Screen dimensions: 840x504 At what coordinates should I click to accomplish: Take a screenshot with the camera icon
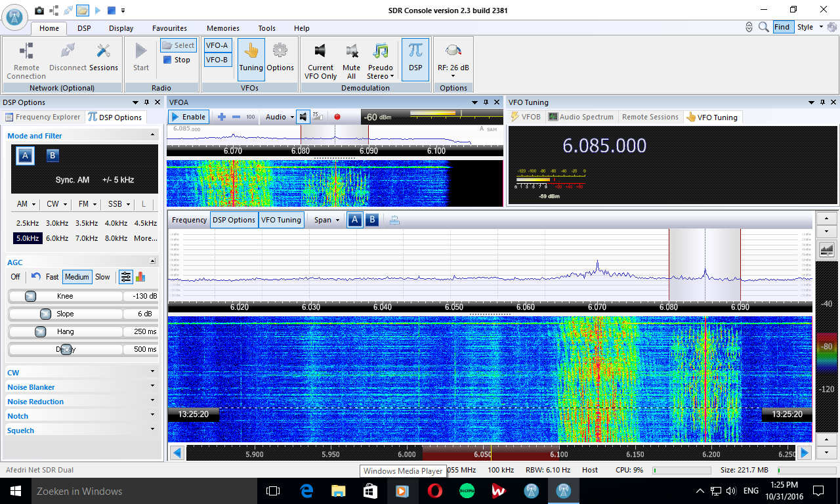(x=39, y=10)
